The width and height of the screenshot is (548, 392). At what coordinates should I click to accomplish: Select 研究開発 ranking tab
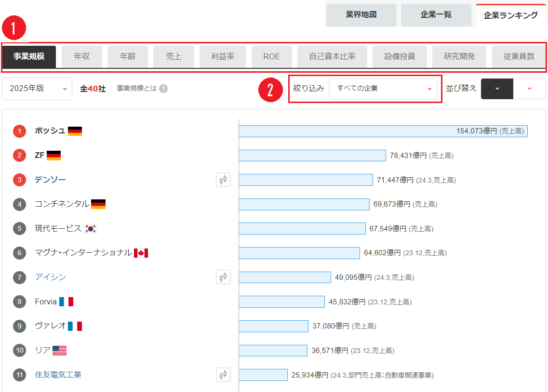point(459,56)
